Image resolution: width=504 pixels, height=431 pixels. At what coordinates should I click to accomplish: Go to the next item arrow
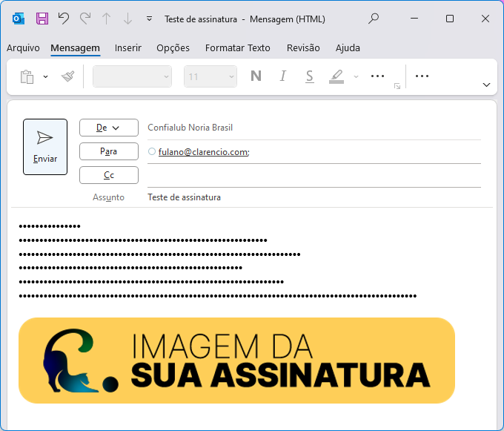tap(128, 19)
